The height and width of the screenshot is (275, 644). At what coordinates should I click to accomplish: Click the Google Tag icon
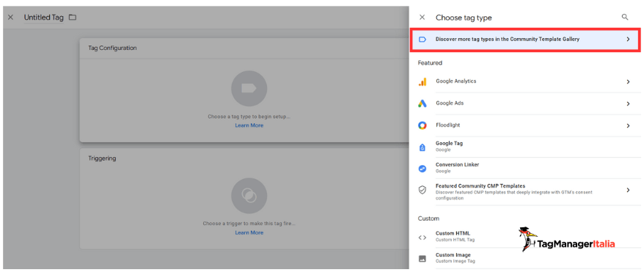click(x=422, y=147)
